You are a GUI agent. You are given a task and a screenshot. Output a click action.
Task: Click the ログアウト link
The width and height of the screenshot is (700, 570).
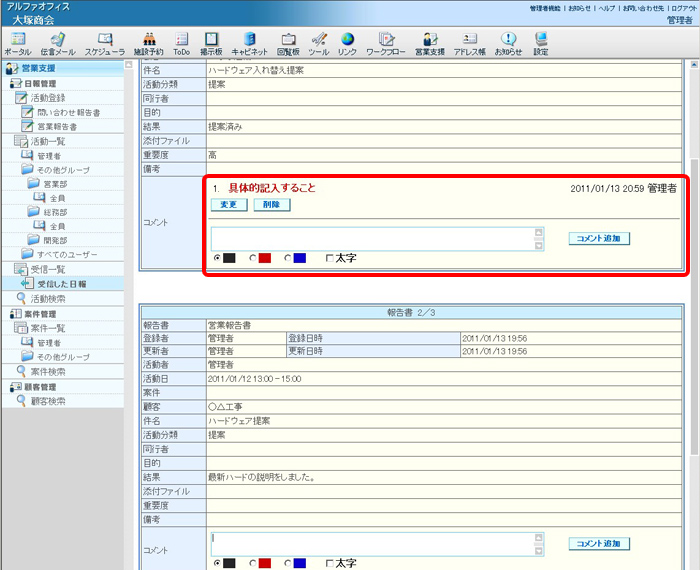679,8
